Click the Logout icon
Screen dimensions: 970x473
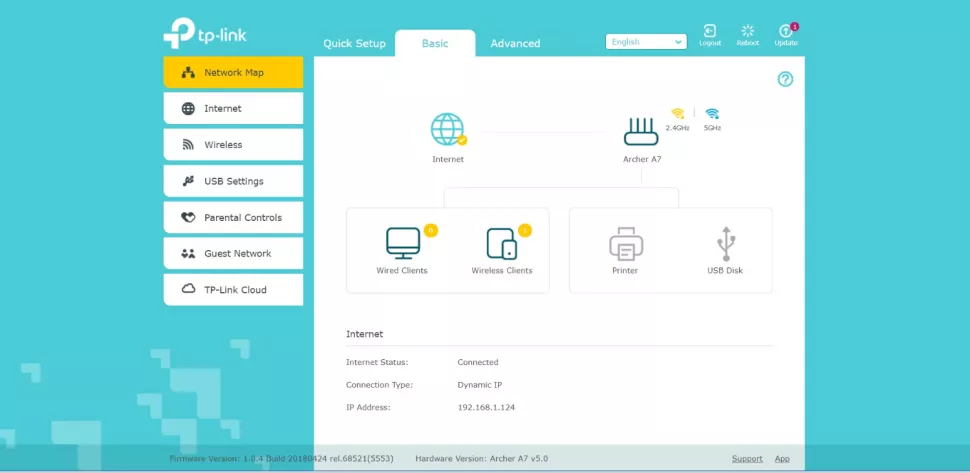(710, 31)
